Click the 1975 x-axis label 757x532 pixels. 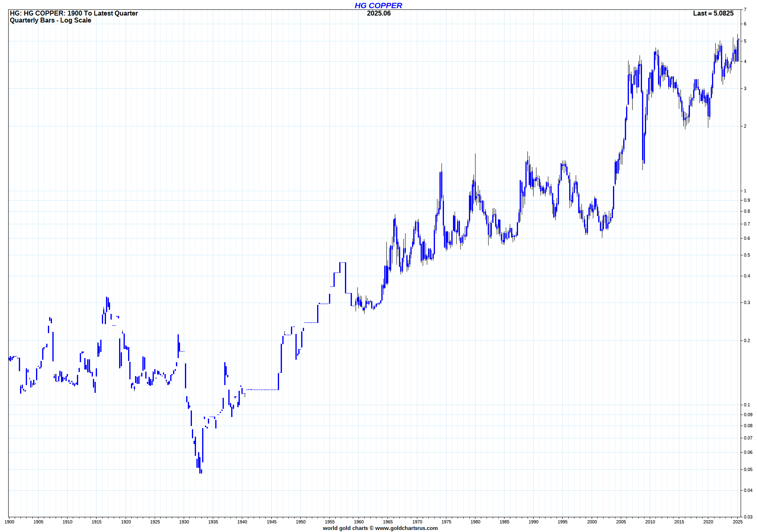pyautogui.click(x=446, y=522)
